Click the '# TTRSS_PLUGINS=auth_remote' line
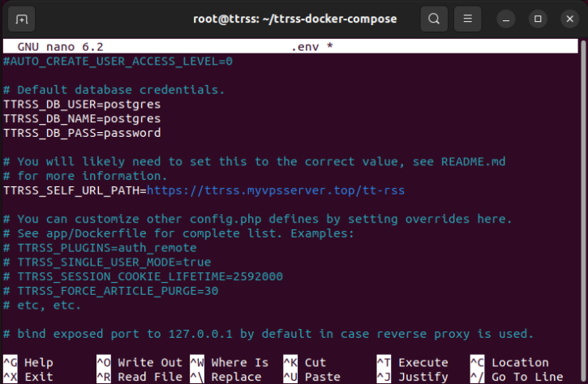 100,248
